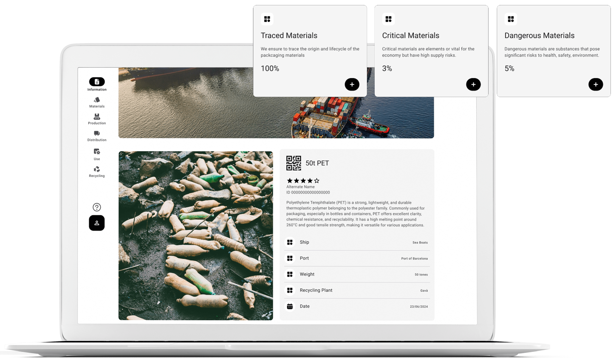Open the Information sidebar section
The image size is (615, 364).
(x=97, y=82)
